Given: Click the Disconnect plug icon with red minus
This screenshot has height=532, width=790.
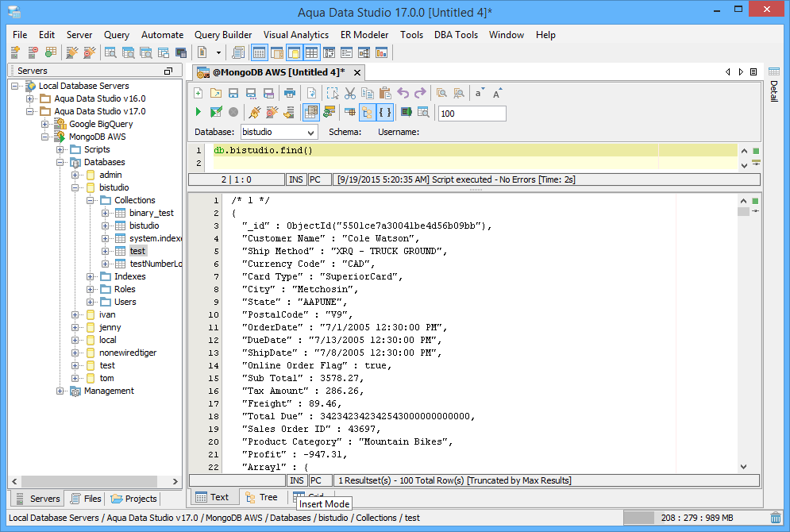Looking at the screenshot, I should click(272, 112).
